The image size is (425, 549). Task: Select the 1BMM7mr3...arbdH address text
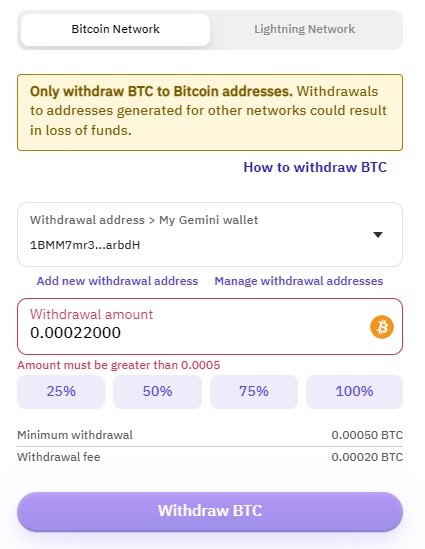coord(85,245)
